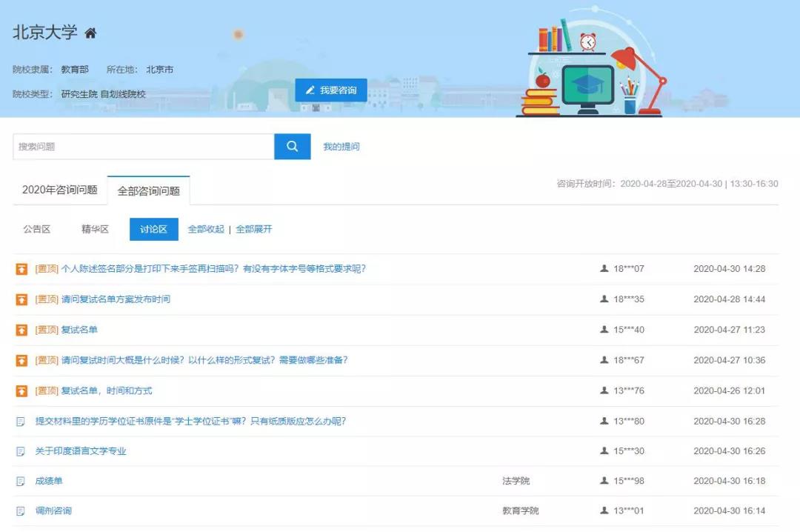This screenshot has height=532, width=800.
Task: Click the home icon beside 北京大学
Action: pyautogui.click(x=91, y=33)
